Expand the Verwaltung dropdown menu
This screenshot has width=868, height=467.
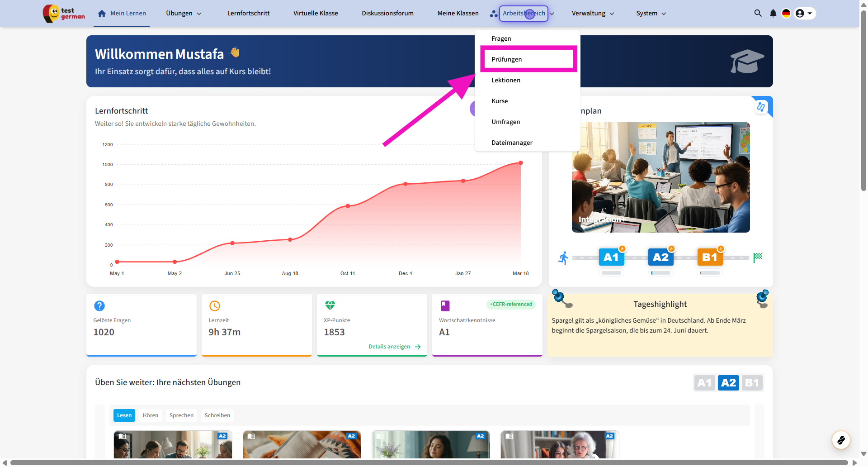coord(593,14)
